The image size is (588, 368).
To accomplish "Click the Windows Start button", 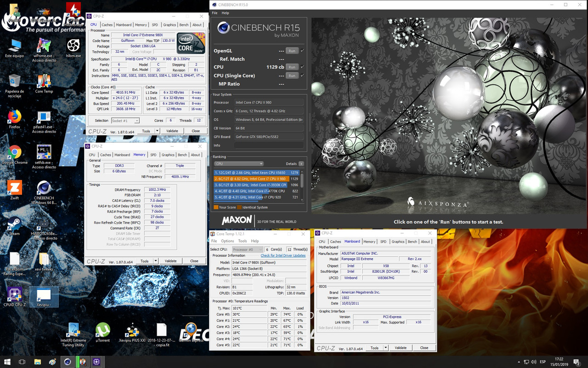I will tap(7, 362).
